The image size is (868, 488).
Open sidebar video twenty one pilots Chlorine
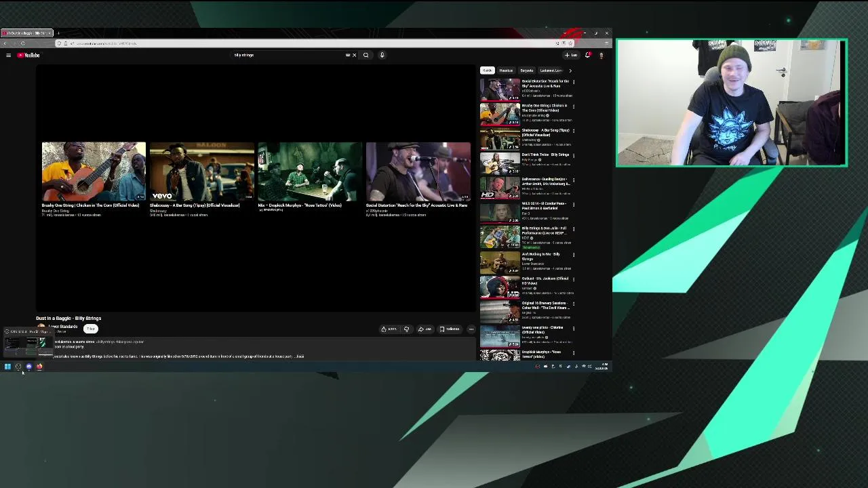coord(500,336)
